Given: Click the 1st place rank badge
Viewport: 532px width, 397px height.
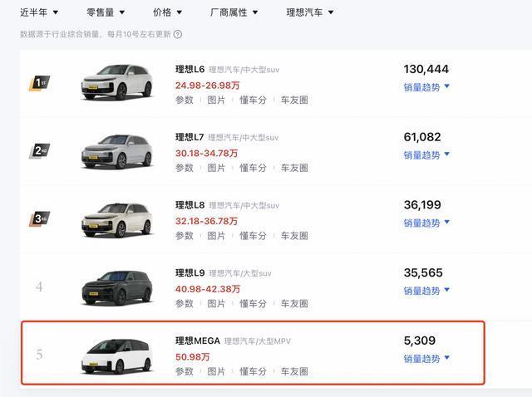Looking at the screenshot, I should coord(39,83).
